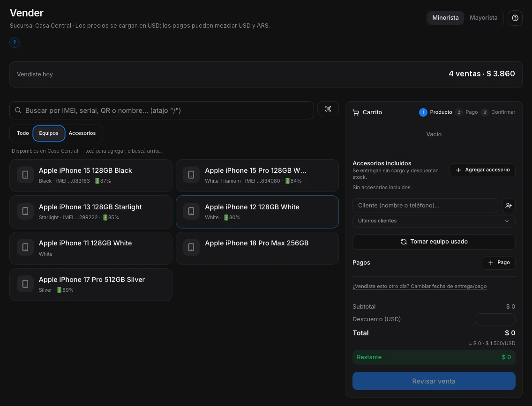The image size is (532, 406).
Task: Go to Pago step in cart
Action: click(x=466, y=112)
